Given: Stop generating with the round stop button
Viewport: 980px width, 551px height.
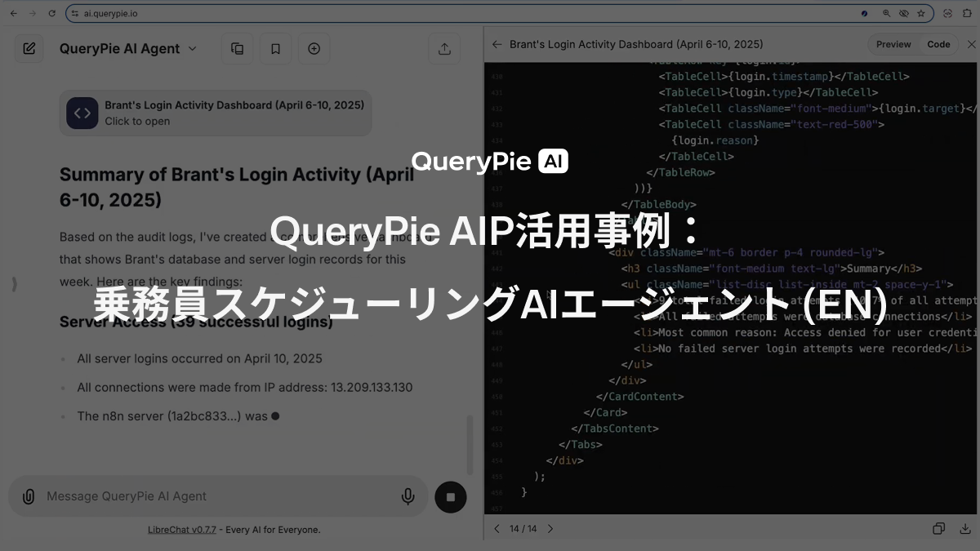Looking at the screenshot, I should (450, 496).
